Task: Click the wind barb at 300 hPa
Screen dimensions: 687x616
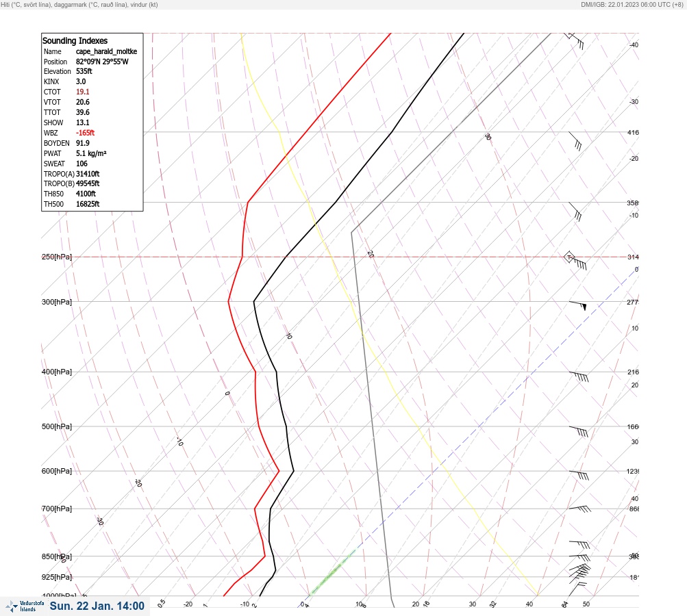Action: tap(578, 305)
